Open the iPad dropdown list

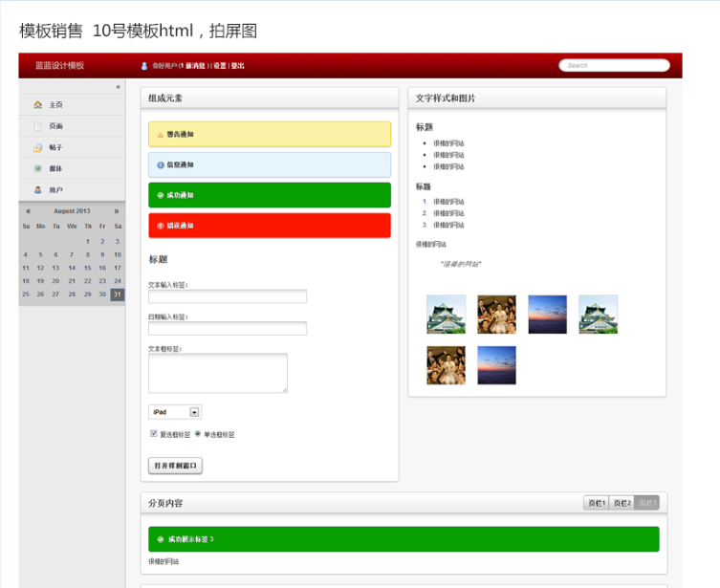click(x=194, y=412)
